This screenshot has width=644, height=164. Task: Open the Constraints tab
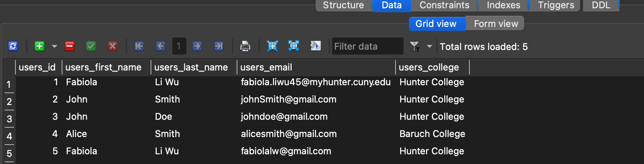click(444, 5)
